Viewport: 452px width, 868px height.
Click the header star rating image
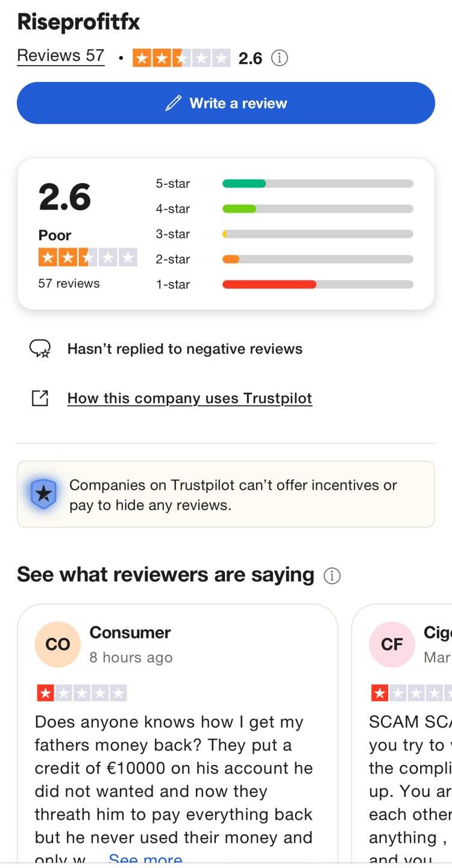click(x=181, y=58)
